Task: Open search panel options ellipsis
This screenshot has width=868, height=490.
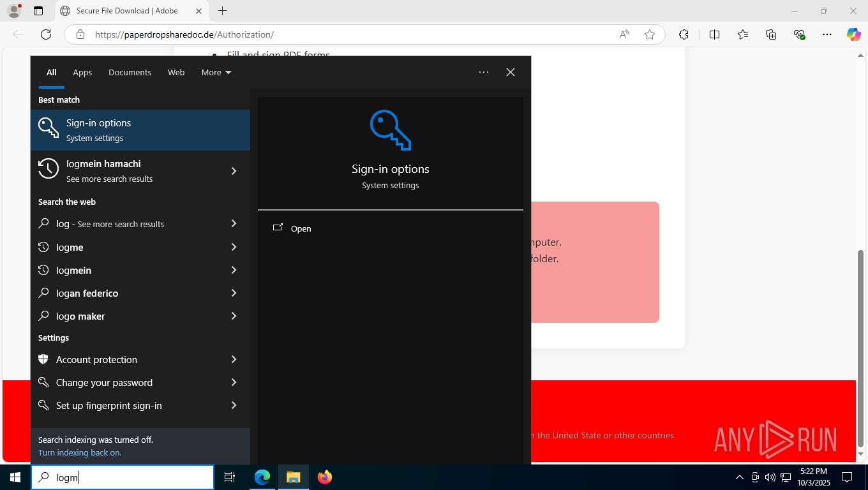Action: pyautogui.click(x=484, y=72)
